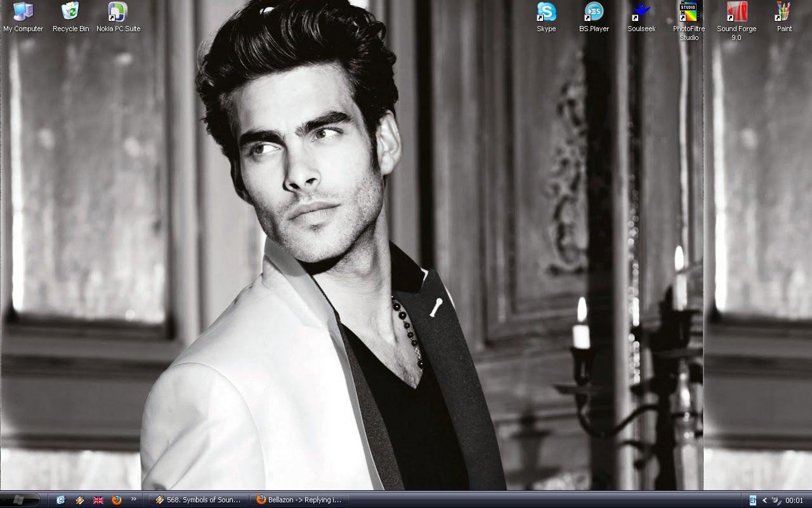Launch PhotoFiltre Studio
Viewport: 812px width, 508px height.
click(x=689, y=13)
